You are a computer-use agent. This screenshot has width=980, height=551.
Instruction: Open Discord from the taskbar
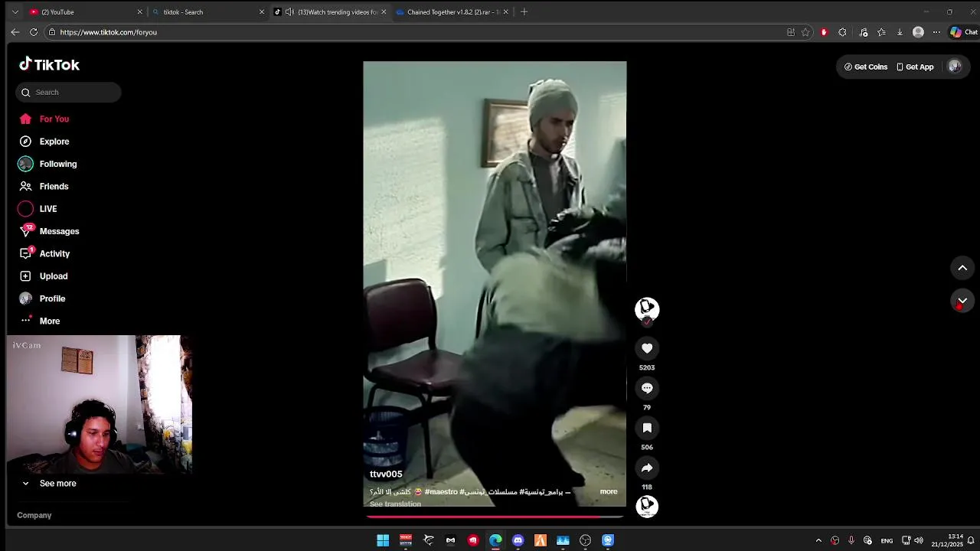click(518, 540)
